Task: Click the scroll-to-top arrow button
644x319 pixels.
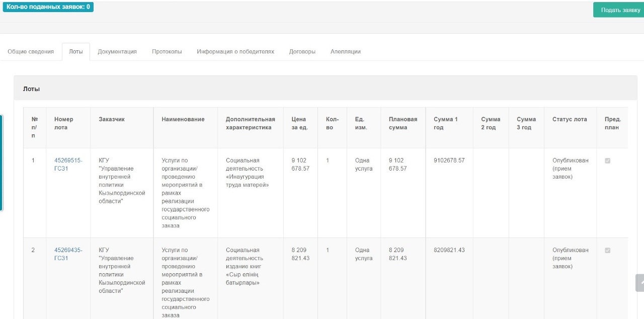Action: 640,283
